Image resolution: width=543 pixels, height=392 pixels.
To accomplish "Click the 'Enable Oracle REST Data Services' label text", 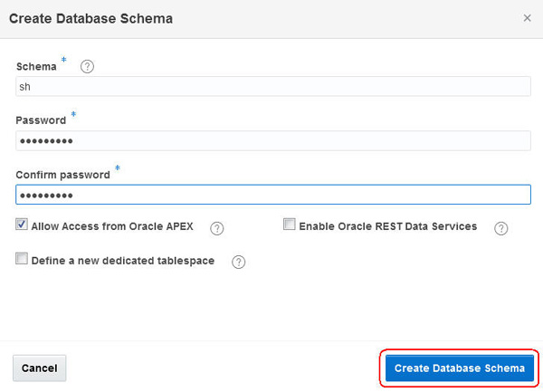I will tap(387, 226).
